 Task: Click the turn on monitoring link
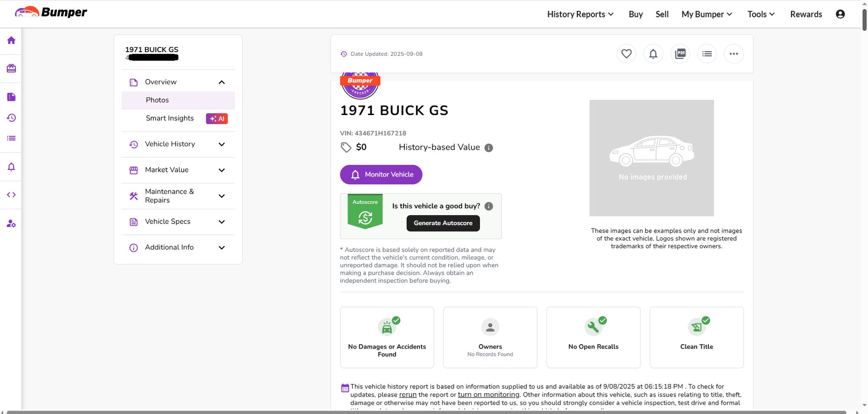[488, 394]
